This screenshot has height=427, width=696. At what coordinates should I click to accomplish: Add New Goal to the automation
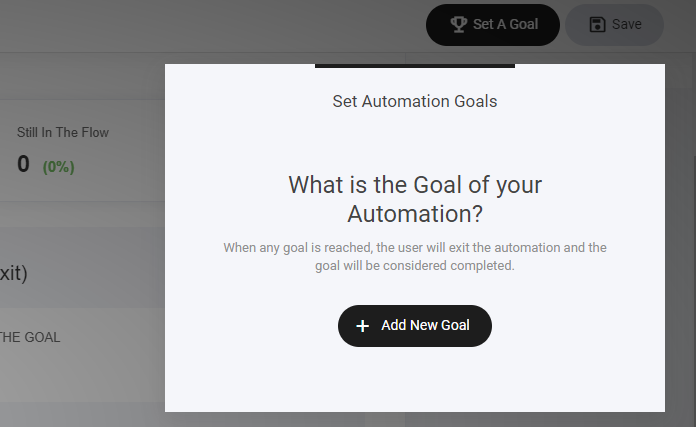(415, 326)
